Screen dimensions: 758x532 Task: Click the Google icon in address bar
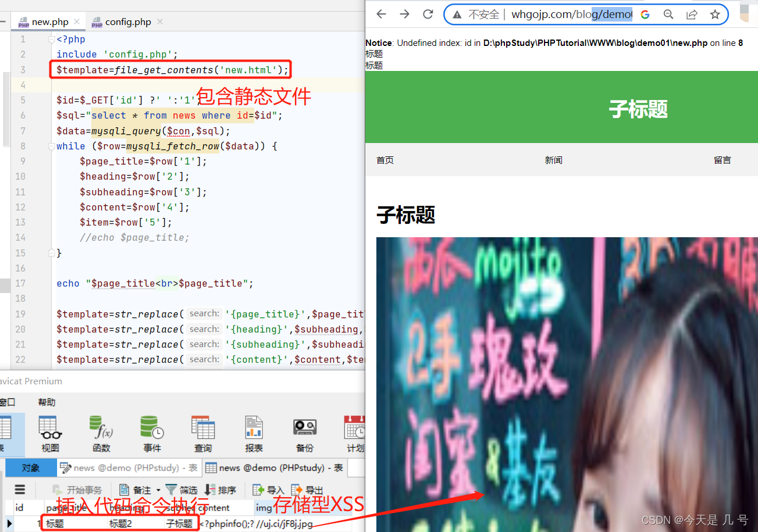645,15
